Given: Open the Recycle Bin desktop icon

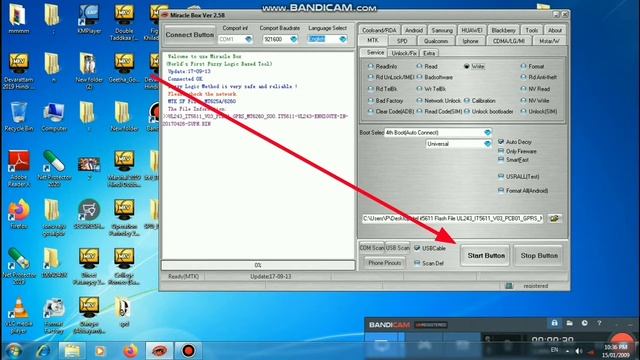Looking at the screenshot, I should click(x=19, y=117).
